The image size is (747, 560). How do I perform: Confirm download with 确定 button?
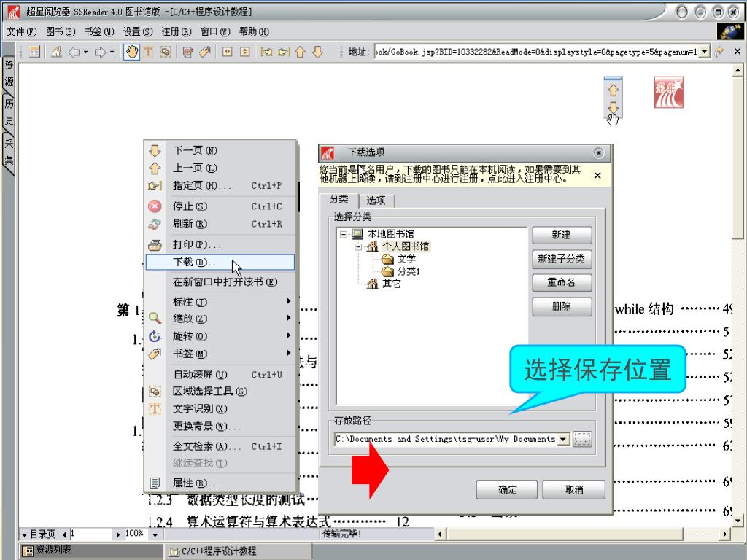point(507,489)
